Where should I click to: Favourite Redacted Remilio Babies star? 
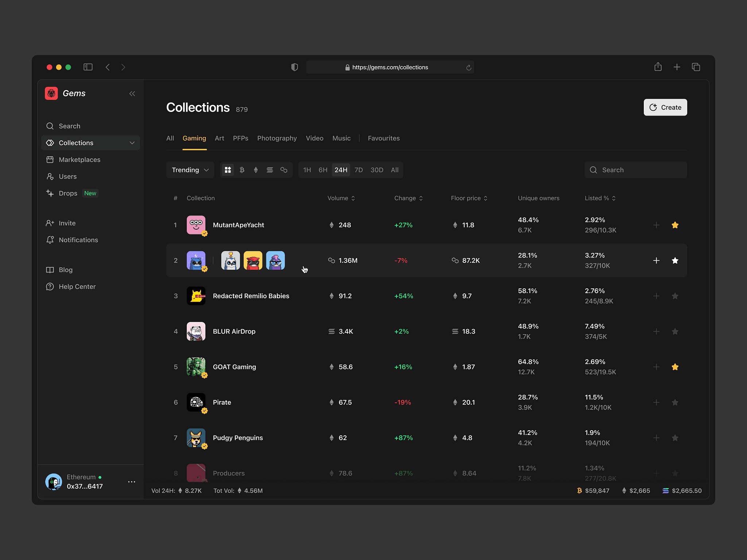point(675,296)
